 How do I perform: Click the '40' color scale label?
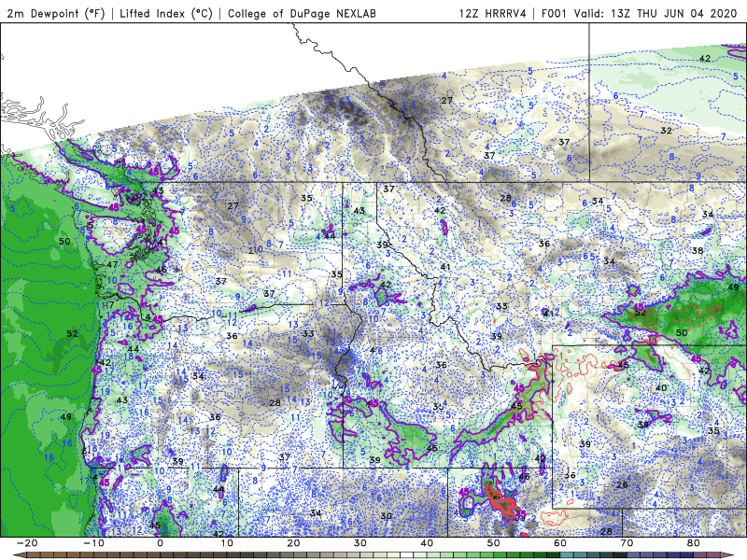(427, 543)
